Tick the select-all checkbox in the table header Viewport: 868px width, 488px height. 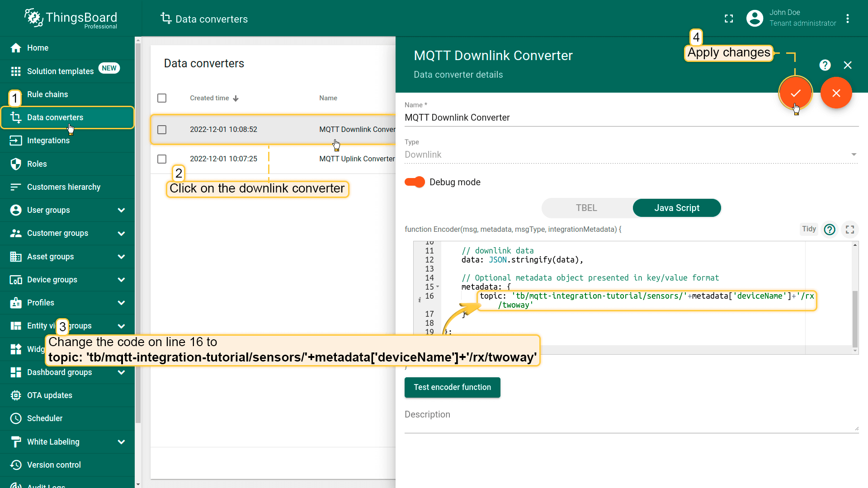(x=162, y=98)
